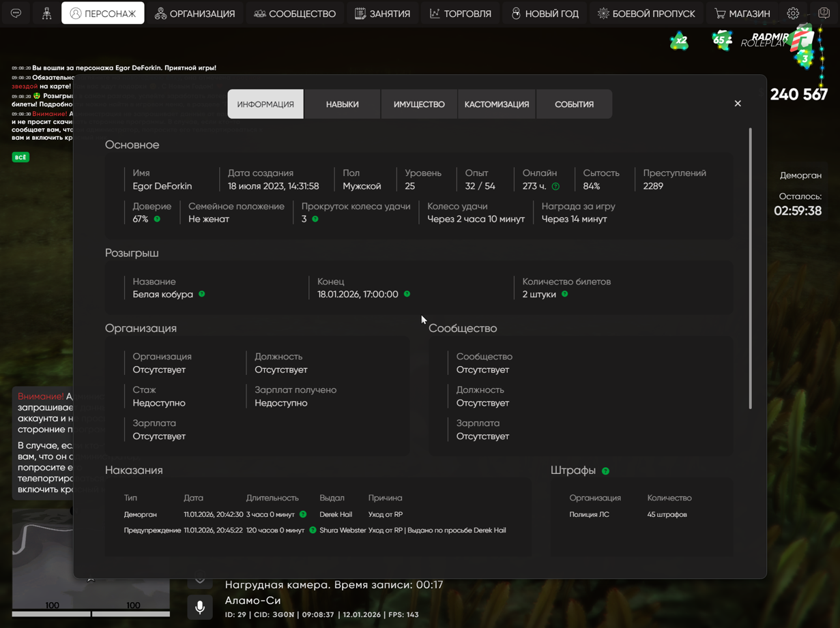Open the ЗАНЯТИЯ menu tab

[382, 13]
